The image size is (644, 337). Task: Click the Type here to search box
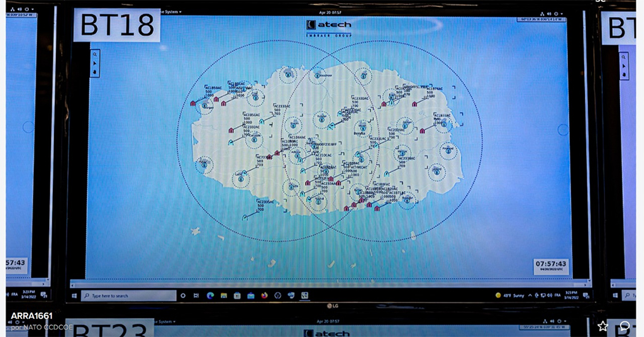coord(128,296)
